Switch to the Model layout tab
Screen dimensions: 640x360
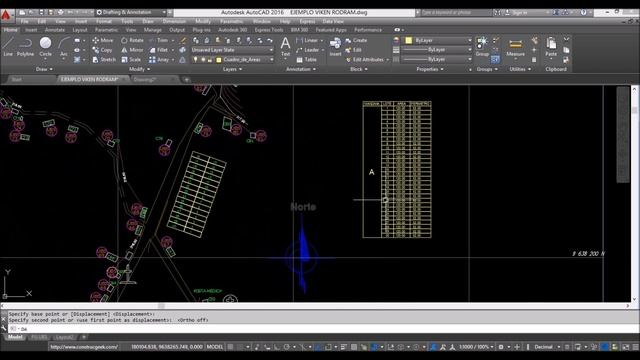pos(15,337)
